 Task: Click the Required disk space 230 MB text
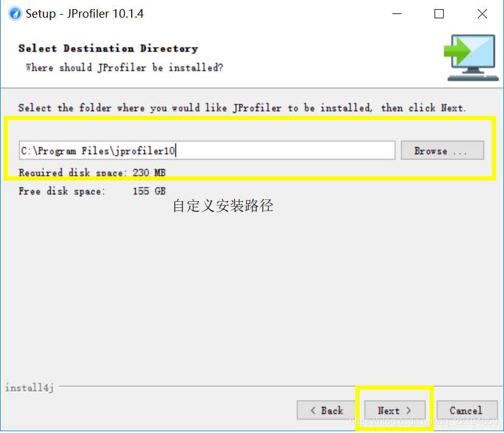pyautogui.click(x=92, y=173)
